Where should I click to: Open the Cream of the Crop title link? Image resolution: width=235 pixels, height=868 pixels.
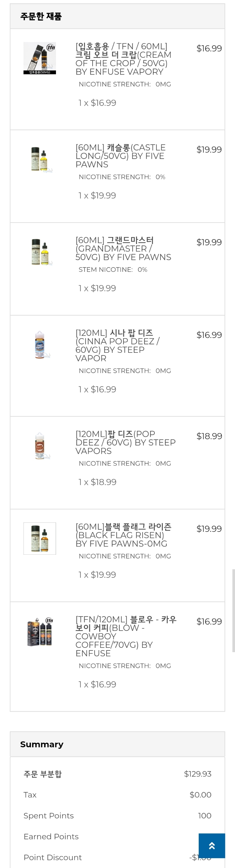click(x=123, y=59)
